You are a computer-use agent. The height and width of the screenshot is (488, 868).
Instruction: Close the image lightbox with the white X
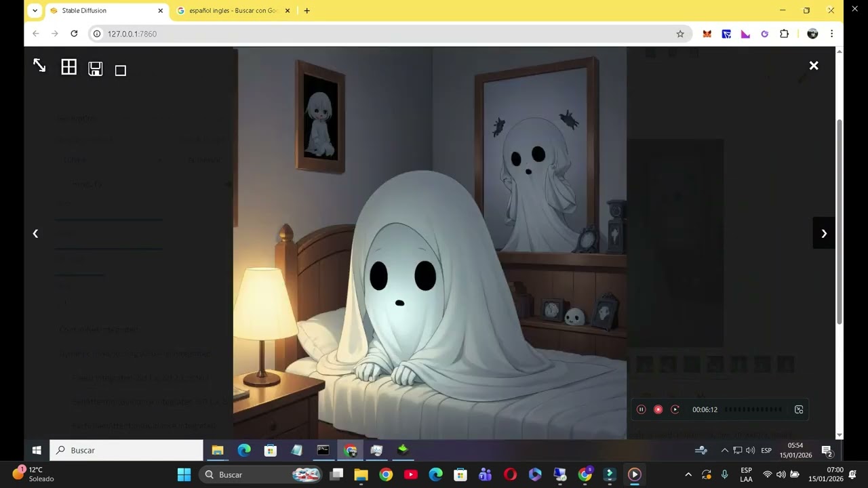pos(814,66)
